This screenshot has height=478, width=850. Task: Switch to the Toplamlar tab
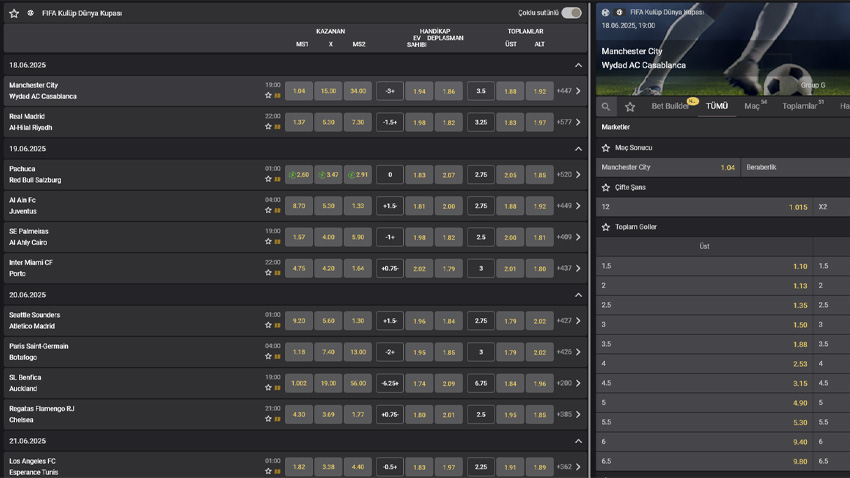pyautogui.click(x=801, y=106)
